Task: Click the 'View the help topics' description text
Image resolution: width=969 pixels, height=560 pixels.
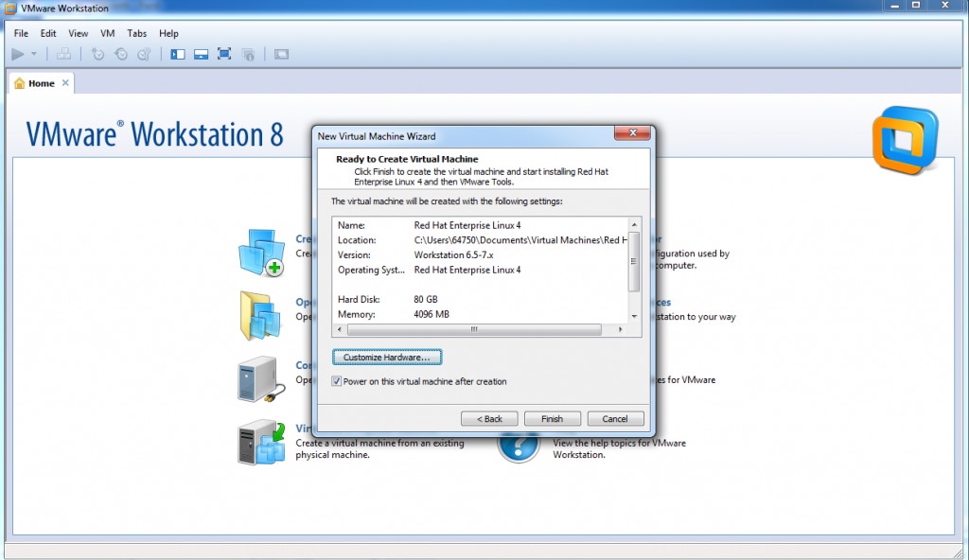Action: click(x=619, y=448)
